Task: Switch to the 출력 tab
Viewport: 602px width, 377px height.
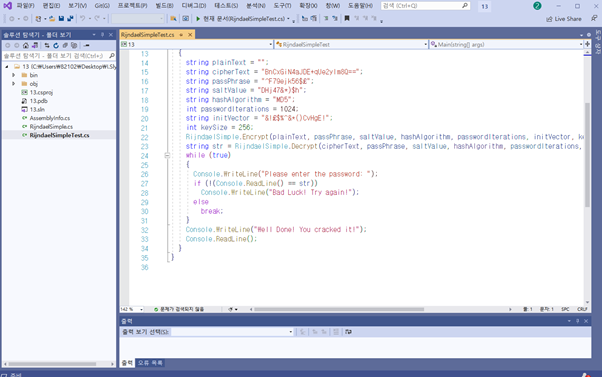Action: pyautogui.click(x=127, y=363)
